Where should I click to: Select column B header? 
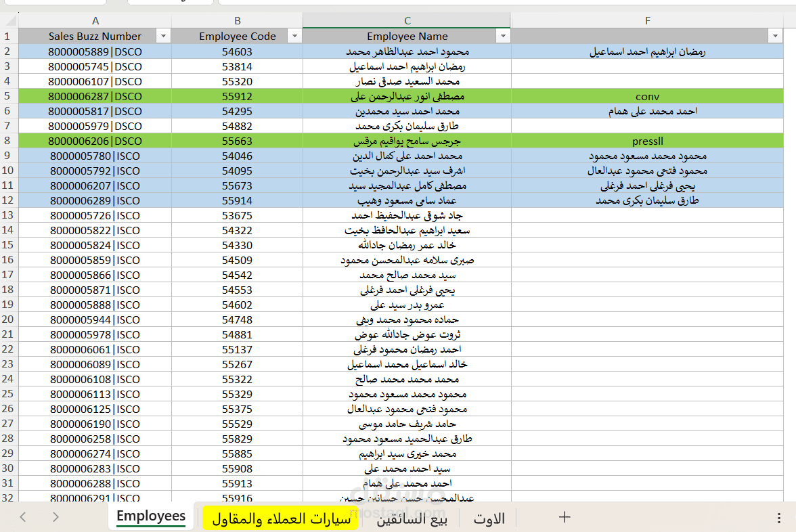[237, 21]
